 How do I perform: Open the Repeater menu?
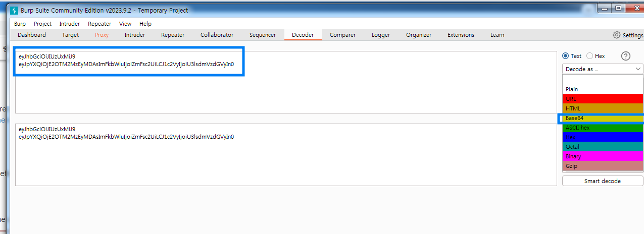click(x=100, y=24)
